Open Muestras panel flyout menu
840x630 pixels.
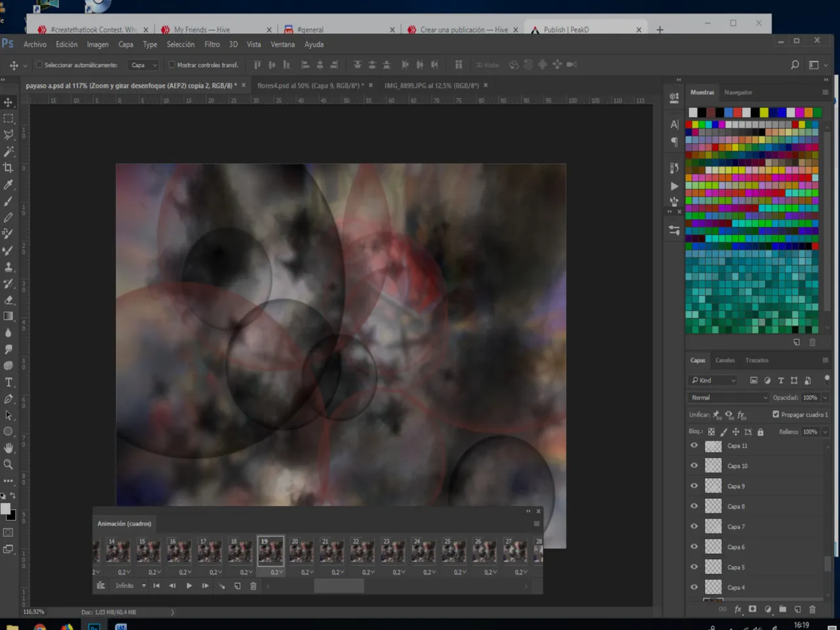826,93
